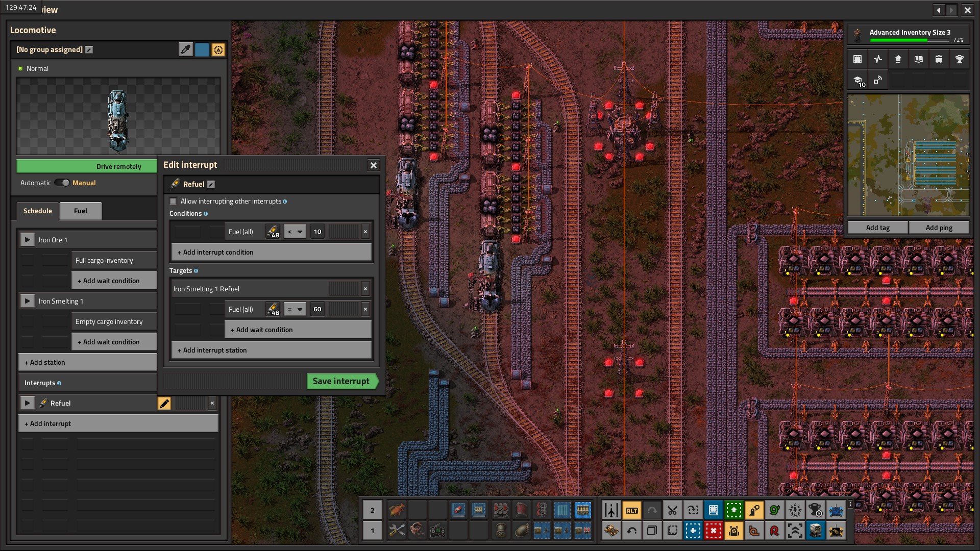980x551 pixels.
Task: Click the blue train color swatch
Action: click(202, 49)
